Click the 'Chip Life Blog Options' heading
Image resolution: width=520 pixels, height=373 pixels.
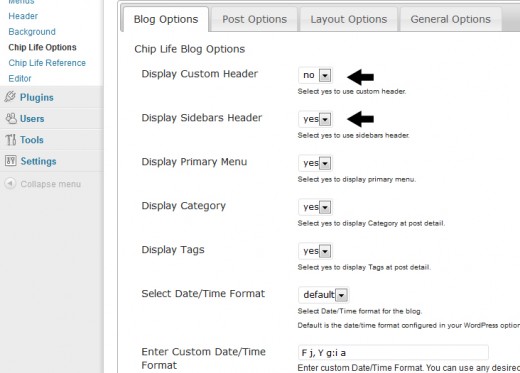click(x=190, y=49)
